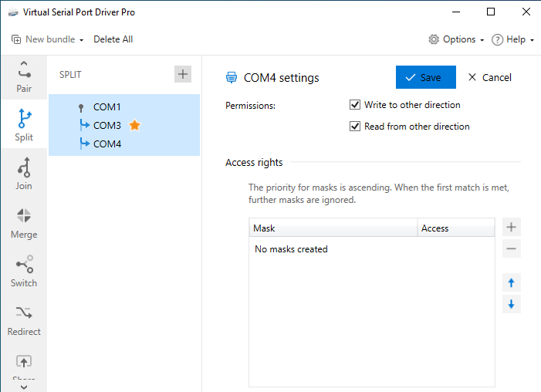Cancel the COM4 settings changes
The height and width of the screenshot is (392, 541).
(489, 77)
